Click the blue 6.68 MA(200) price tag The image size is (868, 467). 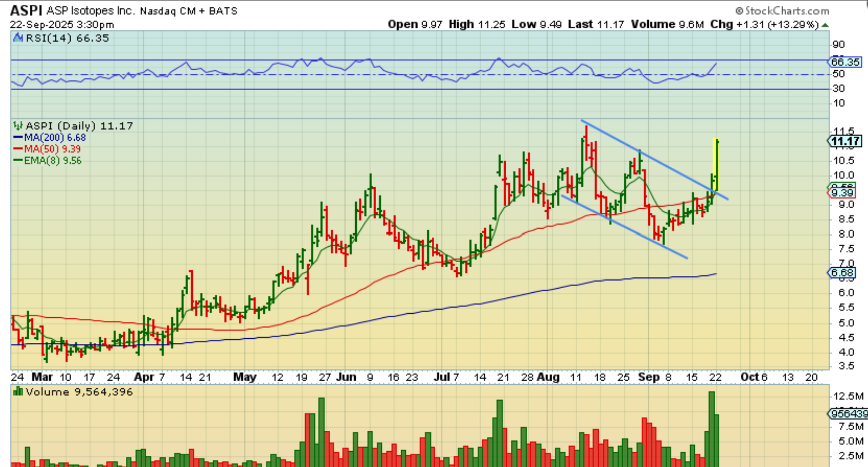click(842, 273)
